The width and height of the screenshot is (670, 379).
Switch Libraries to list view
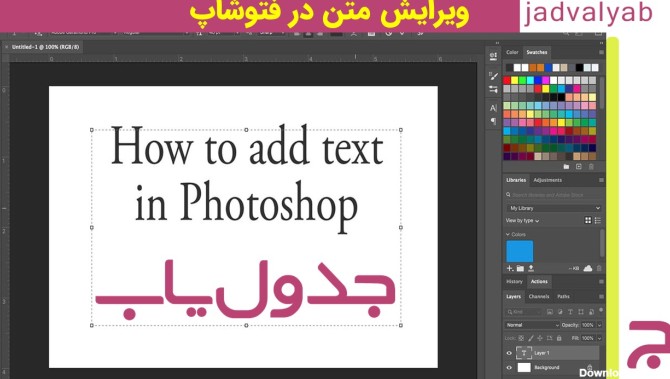click(x=598, y=220)
